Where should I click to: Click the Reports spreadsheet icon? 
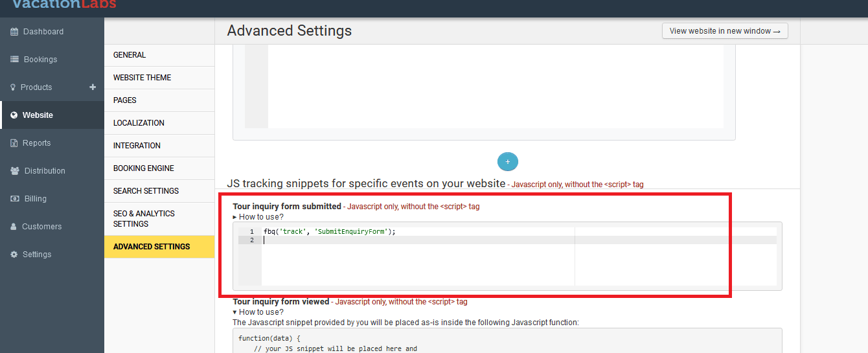[x=14, y=143]
